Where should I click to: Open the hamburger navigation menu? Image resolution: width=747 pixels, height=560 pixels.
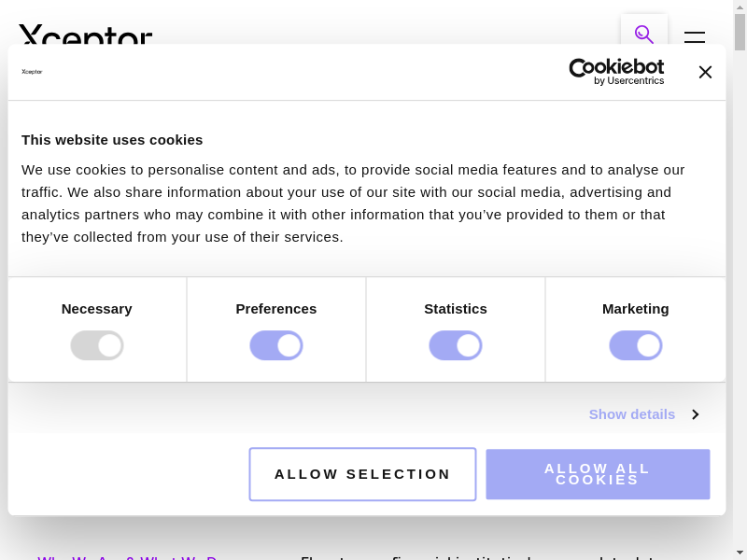point(694,37)
